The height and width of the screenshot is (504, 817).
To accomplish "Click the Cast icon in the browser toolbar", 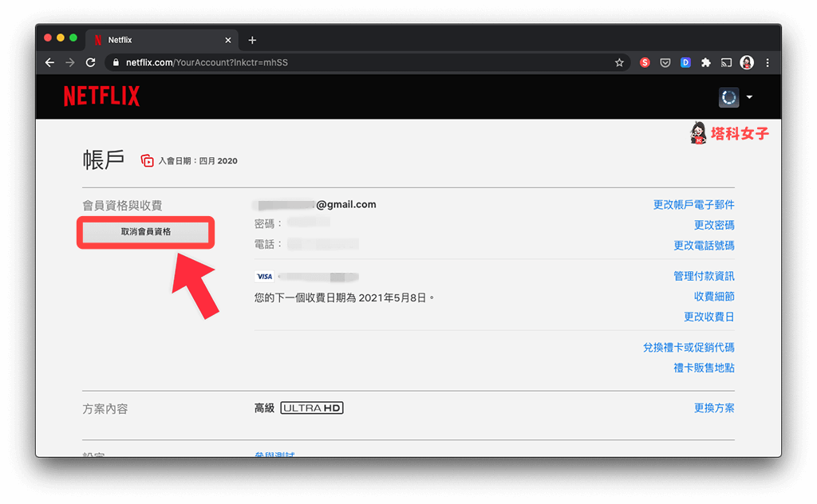I will click(726, 62).
